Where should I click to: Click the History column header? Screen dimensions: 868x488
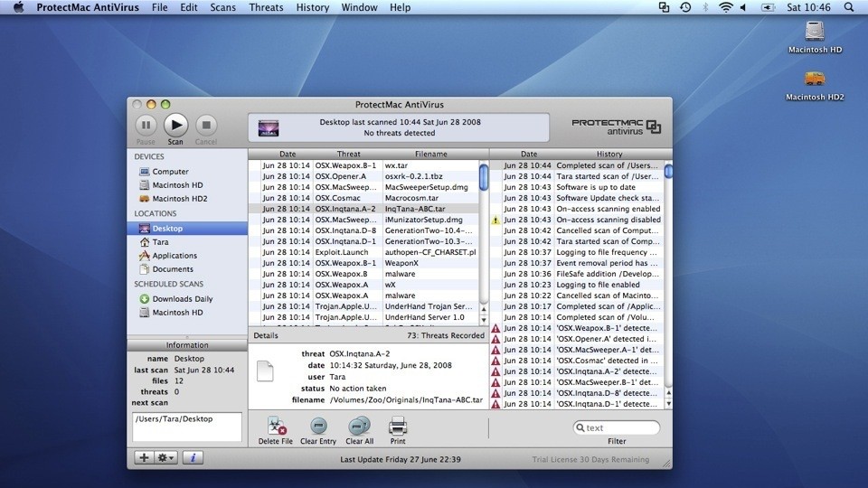[609, 154]
